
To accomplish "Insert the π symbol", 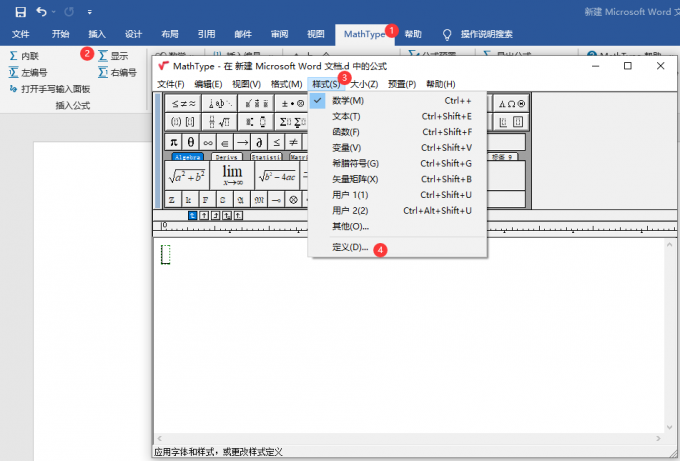I will [x=173, y=142].
